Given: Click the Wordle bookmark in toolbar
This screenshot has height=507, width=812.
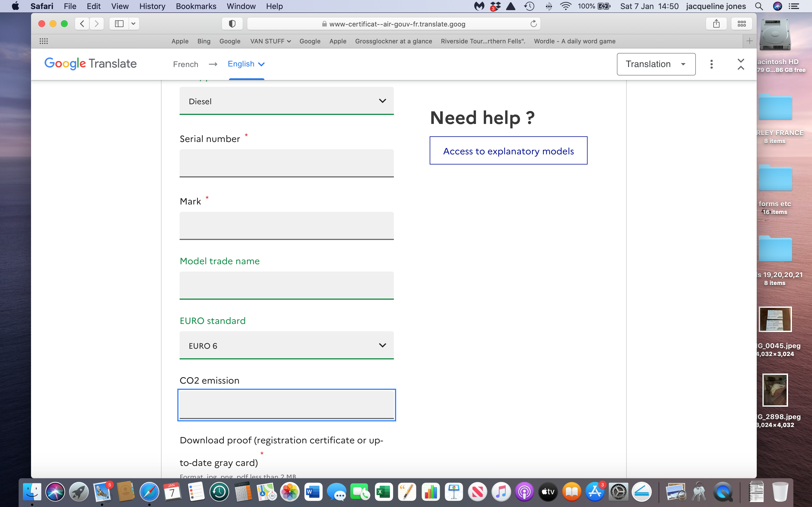Looking at the screenshot, I should point(575,41).
